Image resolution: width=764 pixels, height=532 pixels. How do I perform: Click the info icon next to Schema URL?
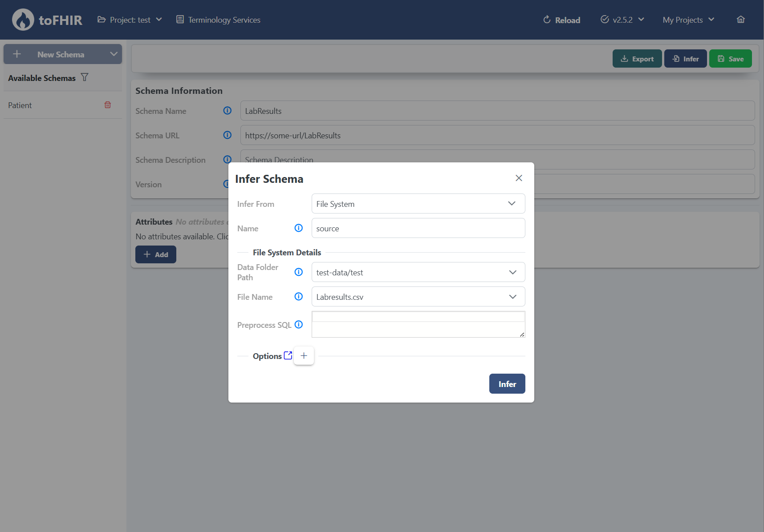click(x=227, y=135)
